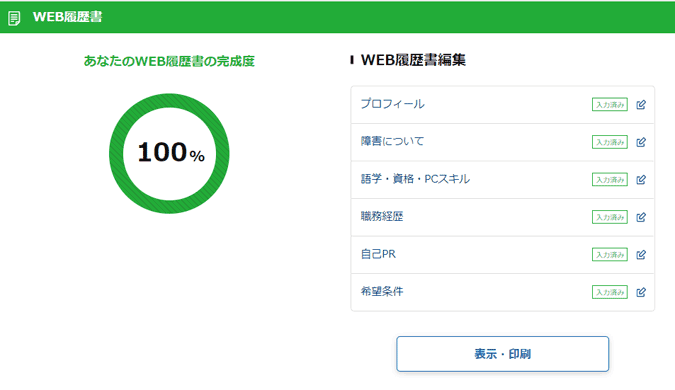Viewport: 675px width, 390px height.
Task: Click the 入力済み badge on 障害について row
Action: coord(610,142)
